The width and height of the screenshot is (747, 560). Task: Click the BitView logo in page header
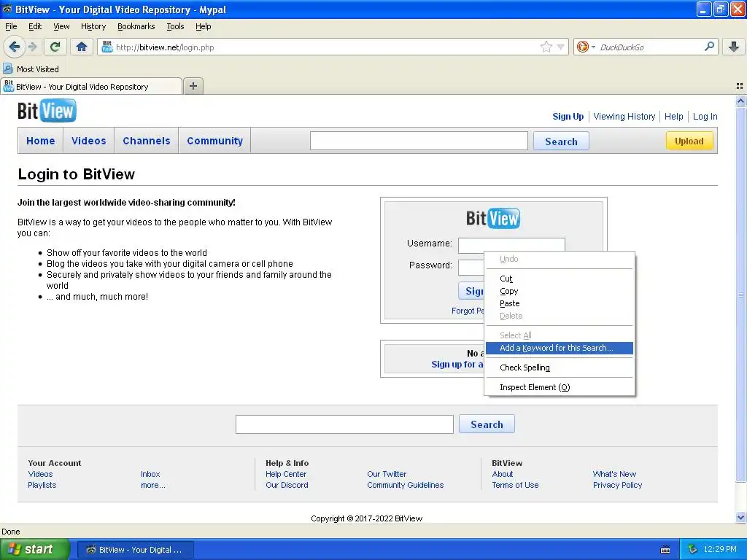(47, 111)
